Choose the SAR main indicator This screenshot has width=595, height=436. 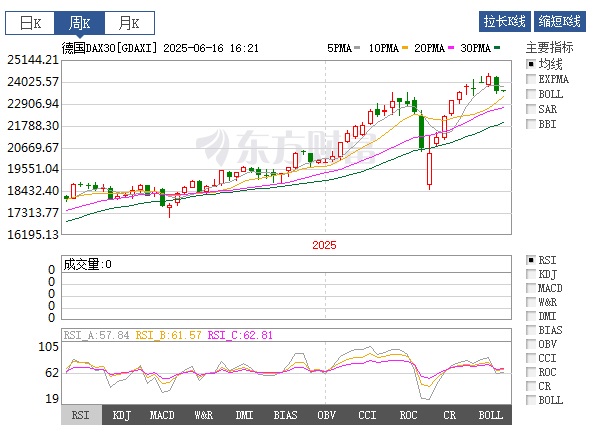(530, 109)
